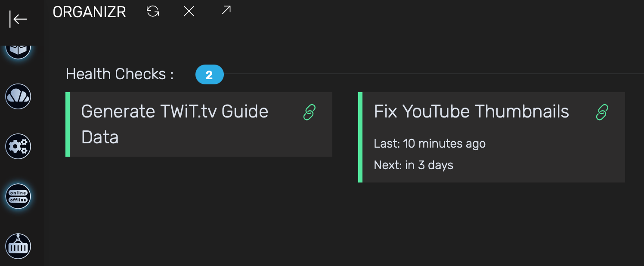Open the gears settings icon in the sidebar

tap(18, 146)
